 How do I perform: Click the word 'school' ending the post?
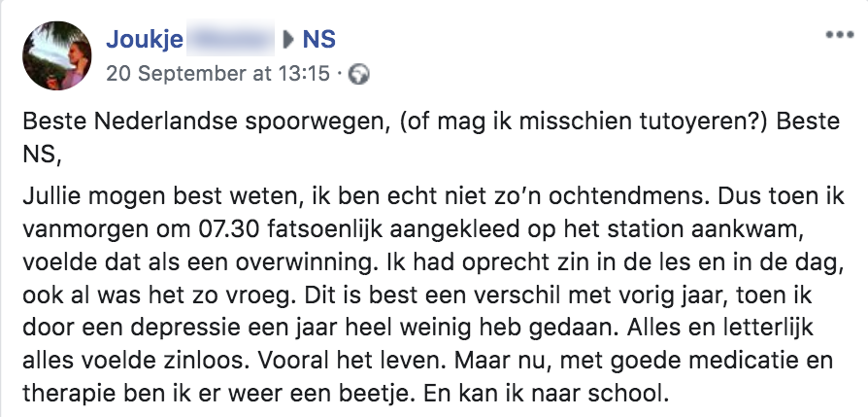pos(637,396)
